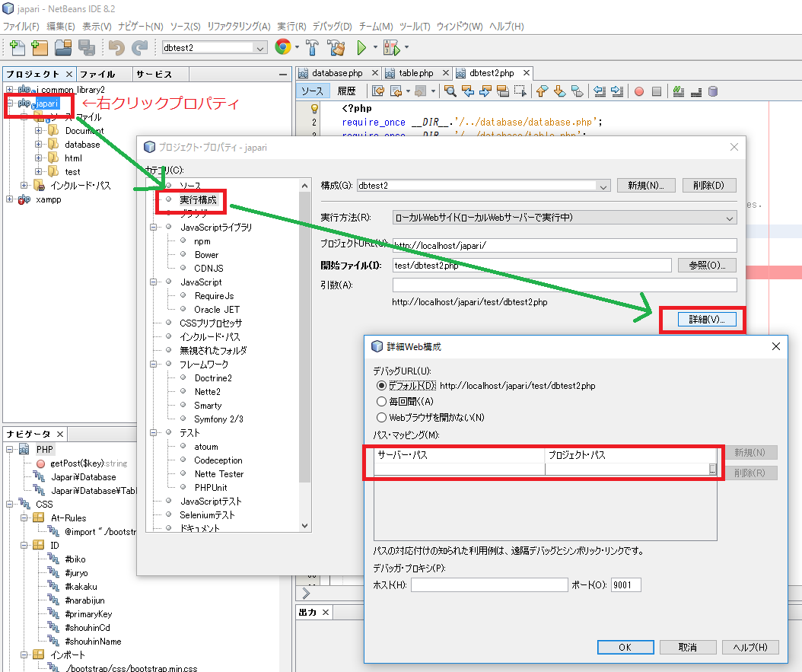Close the dbtest2.php editor tab
This screenshot has width=802, height=672.
(x=527, y=72)
